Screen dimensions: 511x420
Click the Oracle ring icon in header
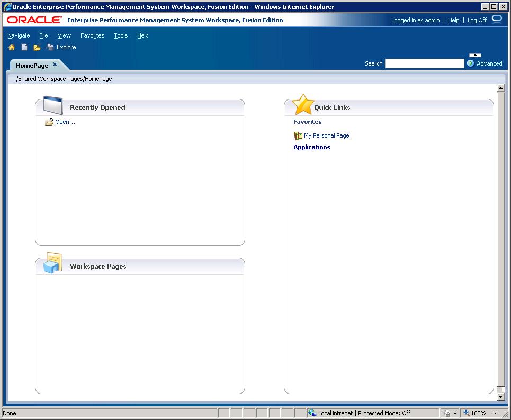pos(497,19)
